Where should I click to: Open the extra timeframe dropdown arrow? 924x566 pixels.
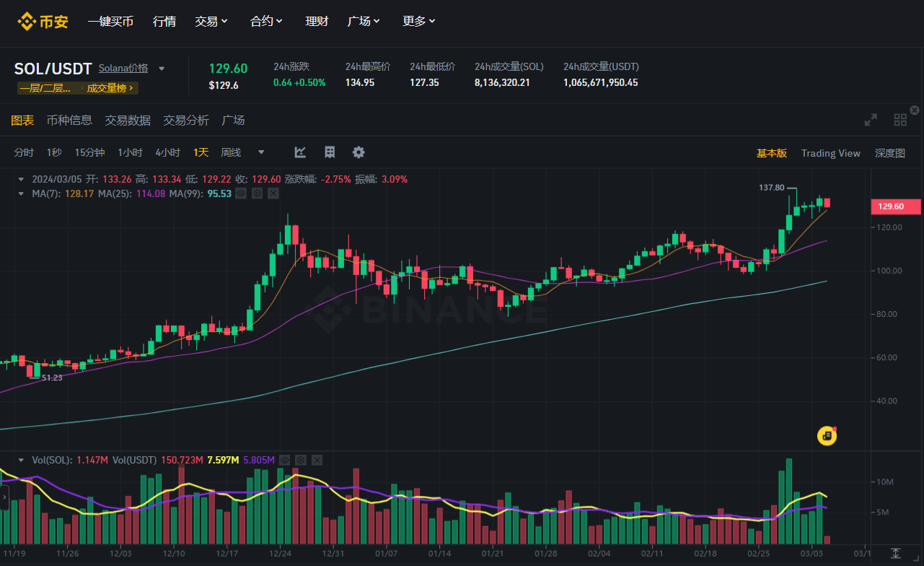261,152
